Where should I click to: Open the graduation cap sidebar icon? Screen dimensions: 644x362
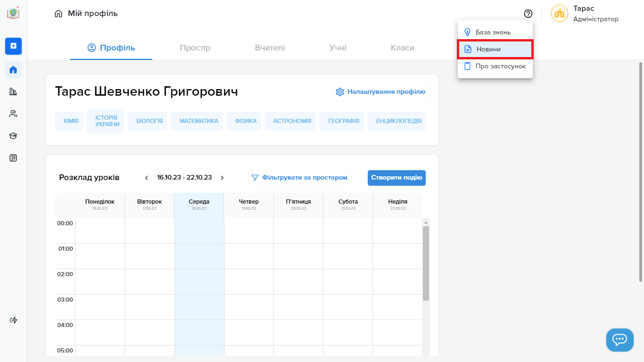tap(13, 136)
